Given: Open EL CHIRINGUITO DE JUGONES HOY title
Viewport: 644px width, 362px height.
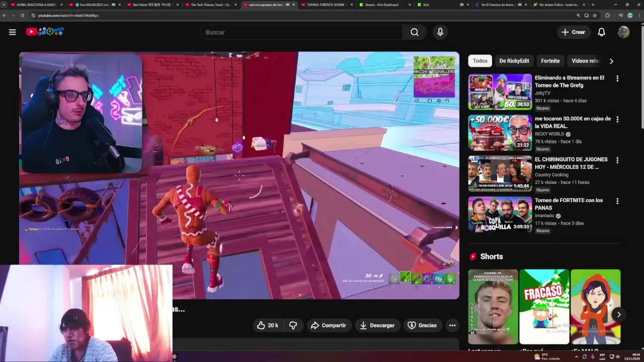Looking at the screenshot, I should point(571,163).
